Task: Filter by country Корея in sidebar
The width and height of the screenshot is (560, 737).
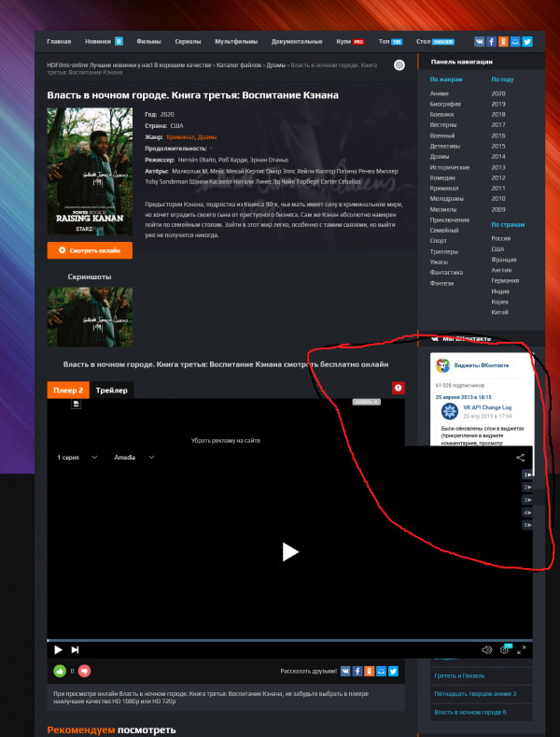Action: pos(500,302)
